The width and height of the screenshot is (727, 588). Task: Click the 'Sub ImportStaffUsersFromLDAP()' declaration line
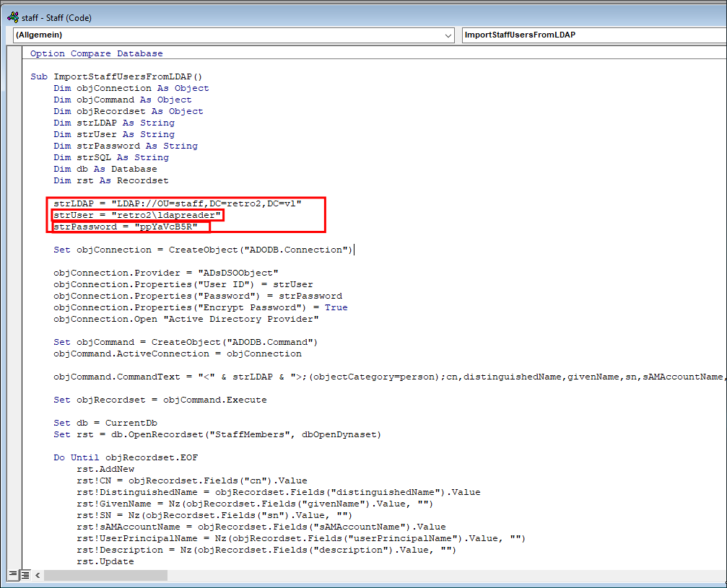[117, 76]
